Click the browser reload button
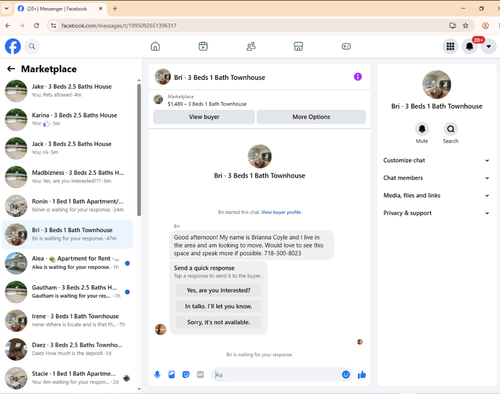 tap(36, 26)
